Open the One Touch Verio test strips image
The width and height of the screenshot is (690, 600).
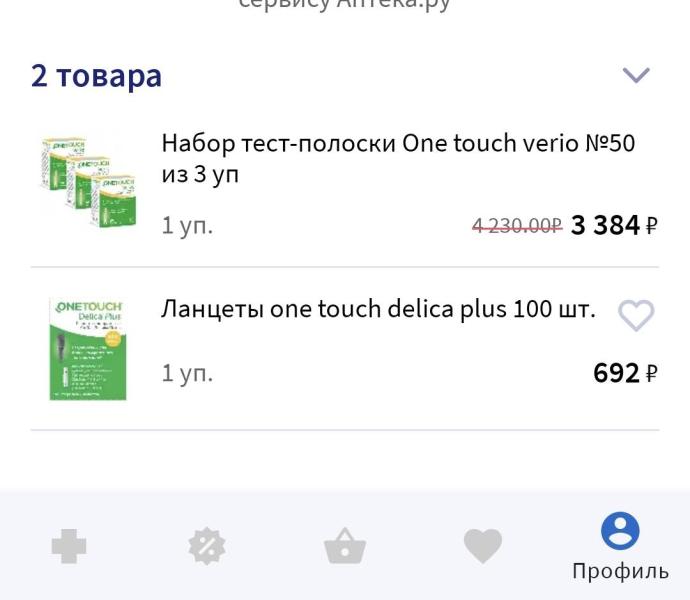pos(86,180)
